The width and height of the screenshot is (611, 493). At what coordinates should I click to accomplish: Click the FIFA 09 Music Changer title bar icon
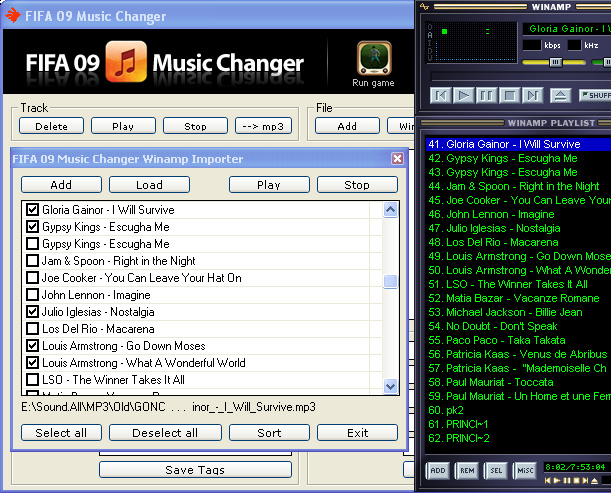tap(13, 16)
